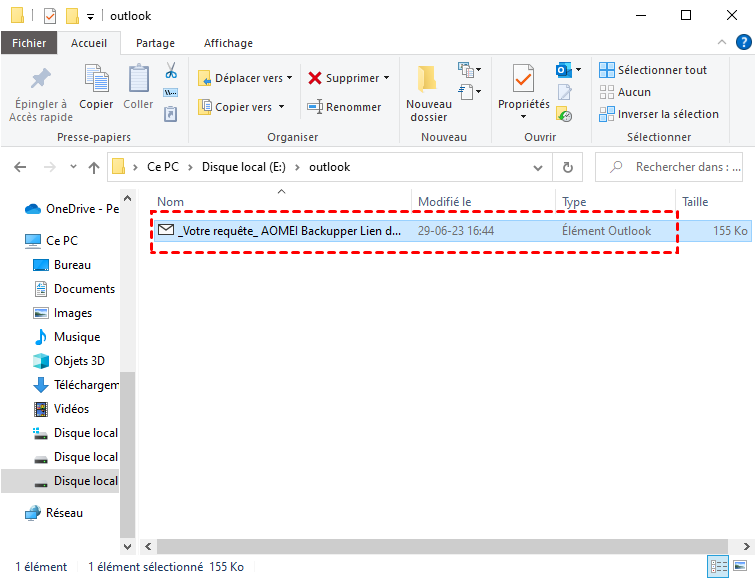756x579 pixels.
Task: Click Aucun to deselect all
Action: [x=625, y=92]
